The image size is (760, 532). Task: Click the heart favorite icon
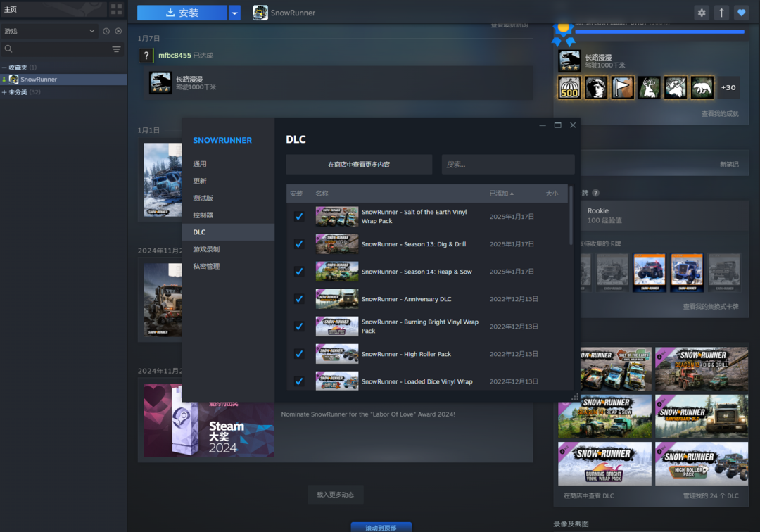pos(741,13)
